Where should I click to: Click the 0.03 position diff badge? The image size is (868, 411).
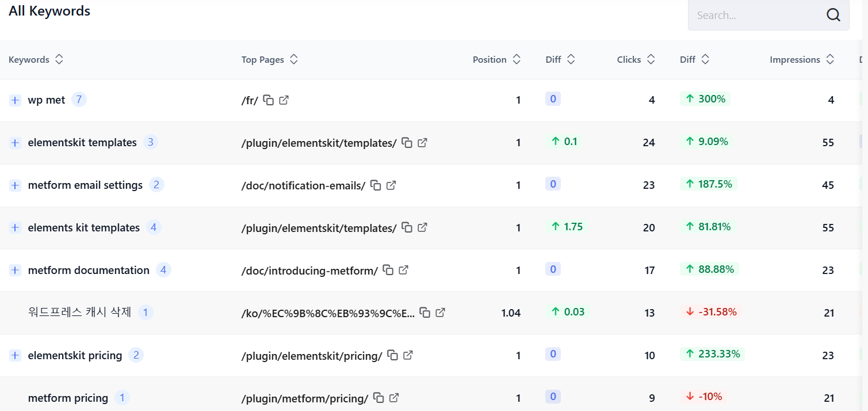(567, 312)
